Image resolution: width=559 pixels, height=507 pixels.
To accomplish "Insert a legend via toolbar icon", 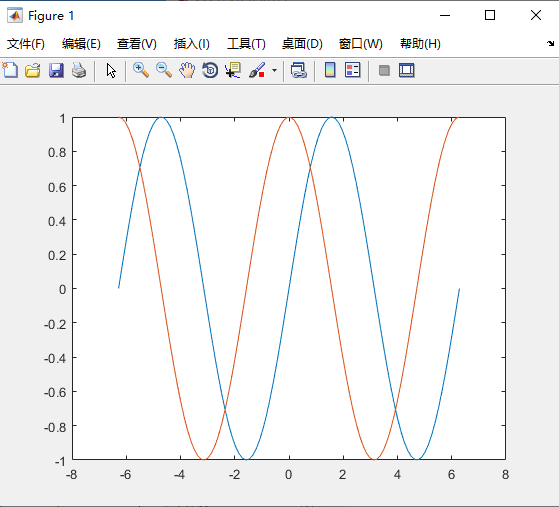I will click(x=353, y=70).
